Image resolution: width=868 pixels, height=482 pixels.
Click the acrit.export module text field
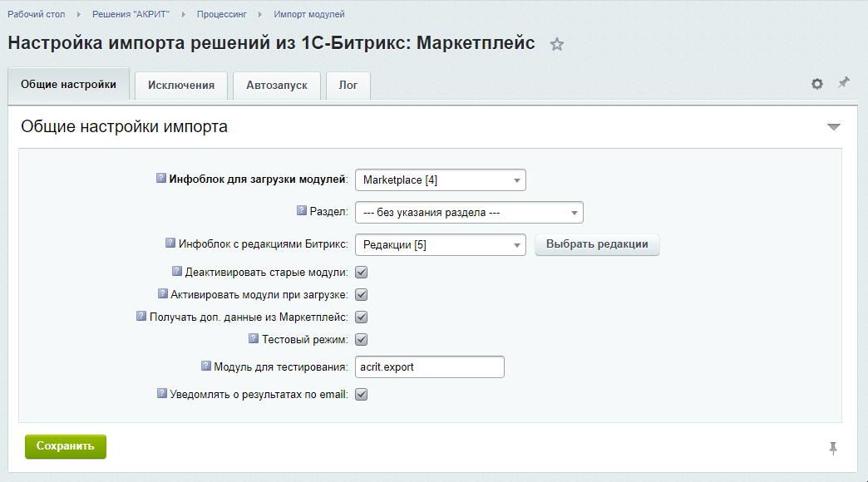pos(429,366)
